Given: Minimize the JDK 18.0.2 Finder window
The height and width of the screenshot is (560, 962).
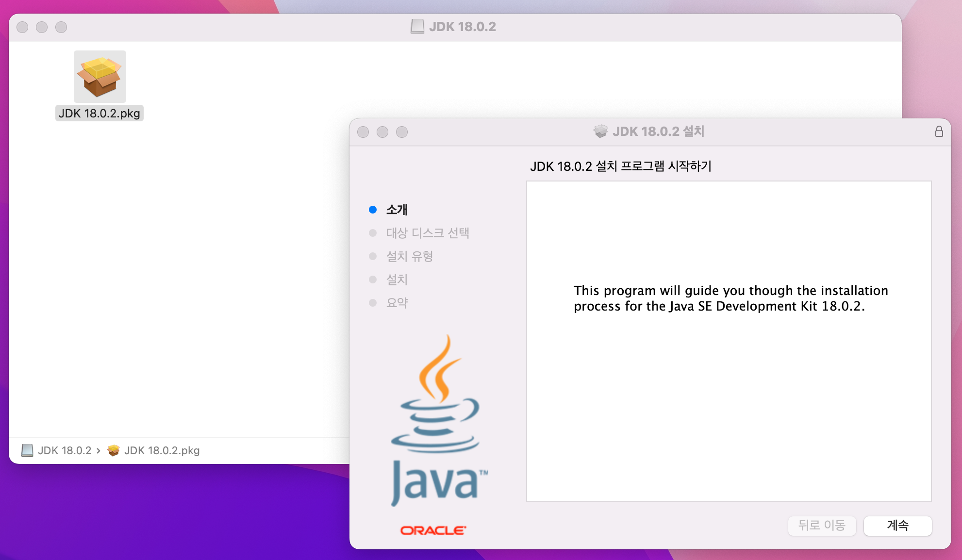Looking at the screenshot, I should point(42,27).
